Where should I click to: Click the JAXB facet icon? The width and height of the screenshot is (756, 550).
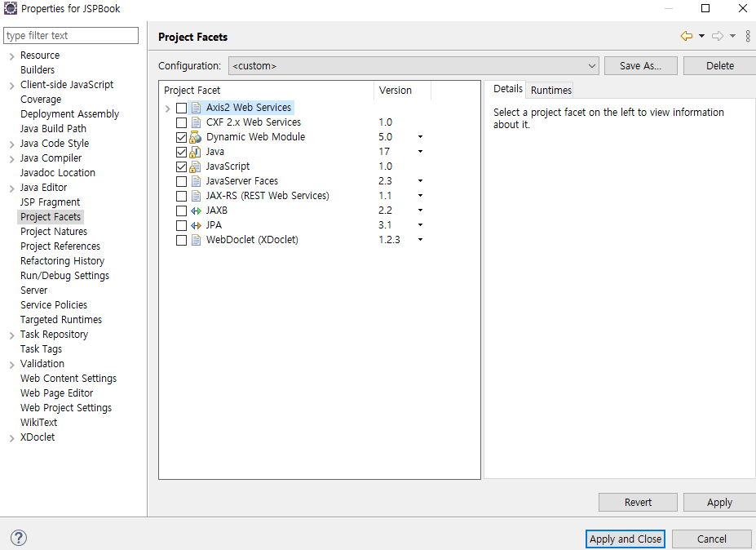click(x=196, y=211)
